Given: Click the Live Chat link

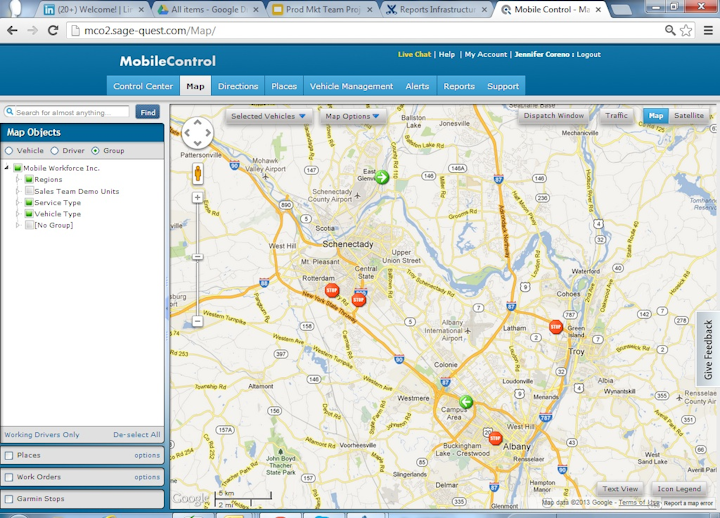Looking at the screenshot, I should point(414,54).
